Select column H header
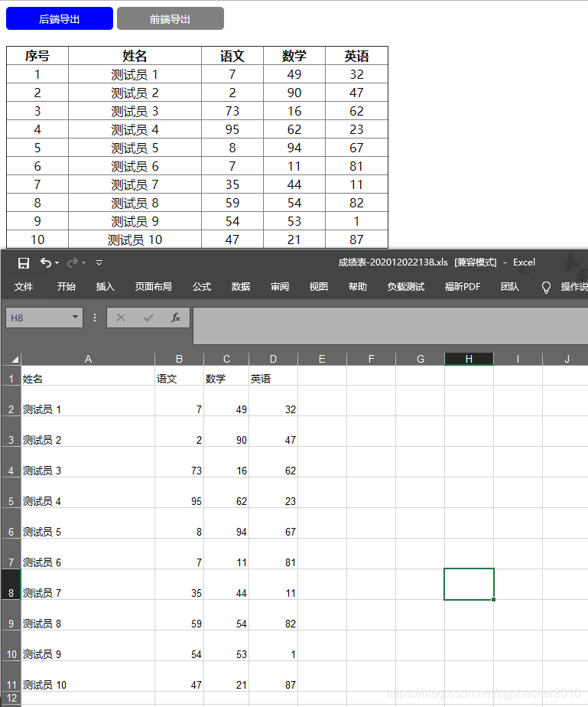 click(469, 359)
